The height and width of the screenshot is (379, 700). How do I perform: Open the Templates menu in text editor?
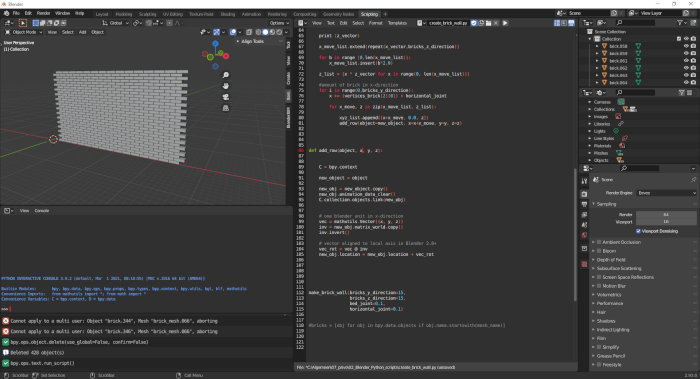397,23
